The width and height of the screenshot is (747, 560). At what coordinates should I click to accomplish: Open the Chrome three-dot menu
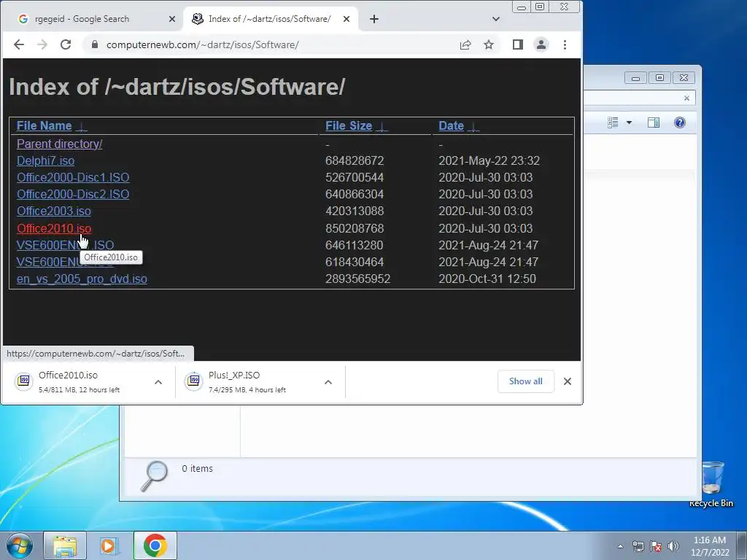(565, 44)
